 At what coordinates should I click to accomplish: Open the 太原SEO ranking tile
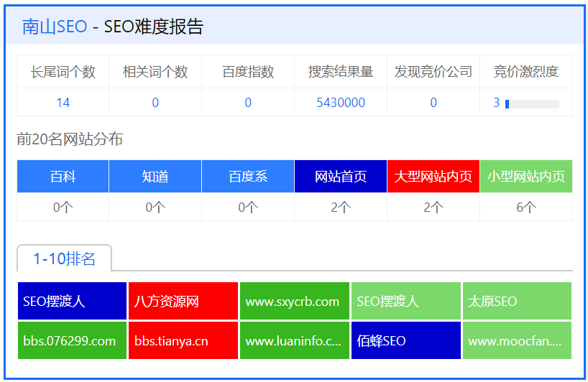tap(517, 301)
